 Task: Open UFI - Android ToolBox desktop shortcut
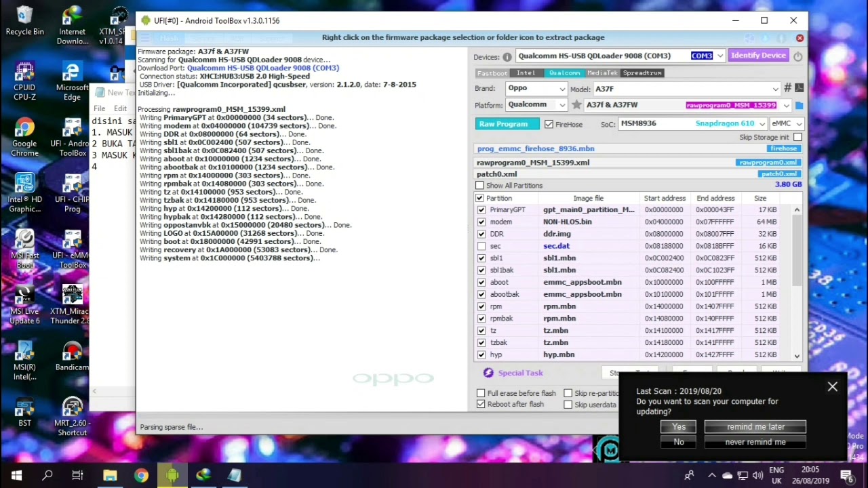[x=73, y=138]
